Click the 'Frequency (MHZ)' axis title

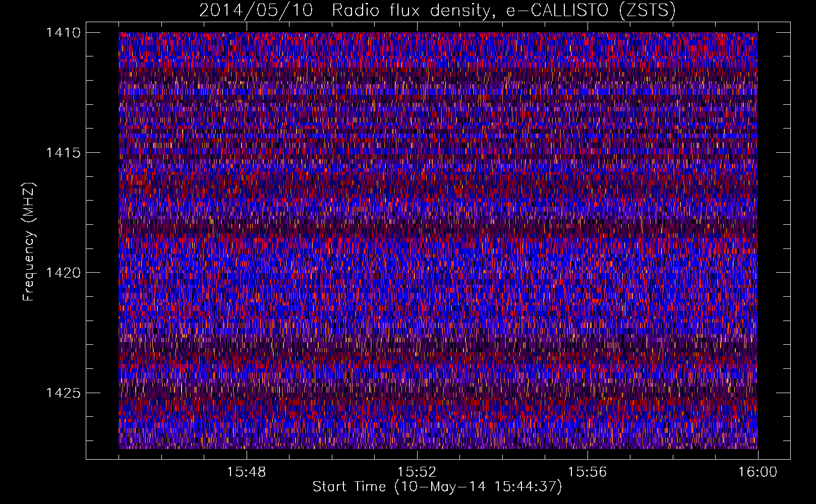[x=29, y=242]
